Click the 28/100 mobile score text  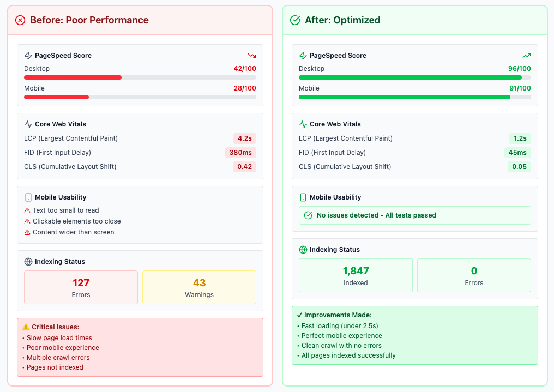point(245,88)
